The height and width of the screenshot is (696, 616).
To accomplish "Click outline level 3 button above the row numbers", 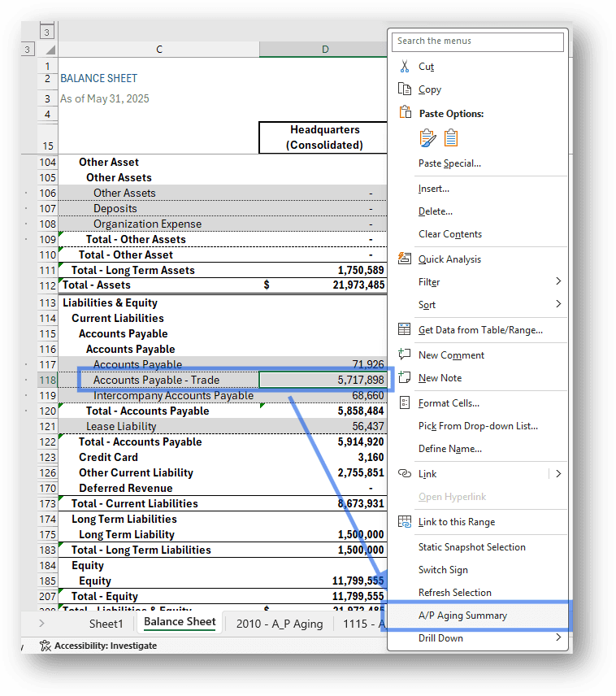I will tap(46, 33).
